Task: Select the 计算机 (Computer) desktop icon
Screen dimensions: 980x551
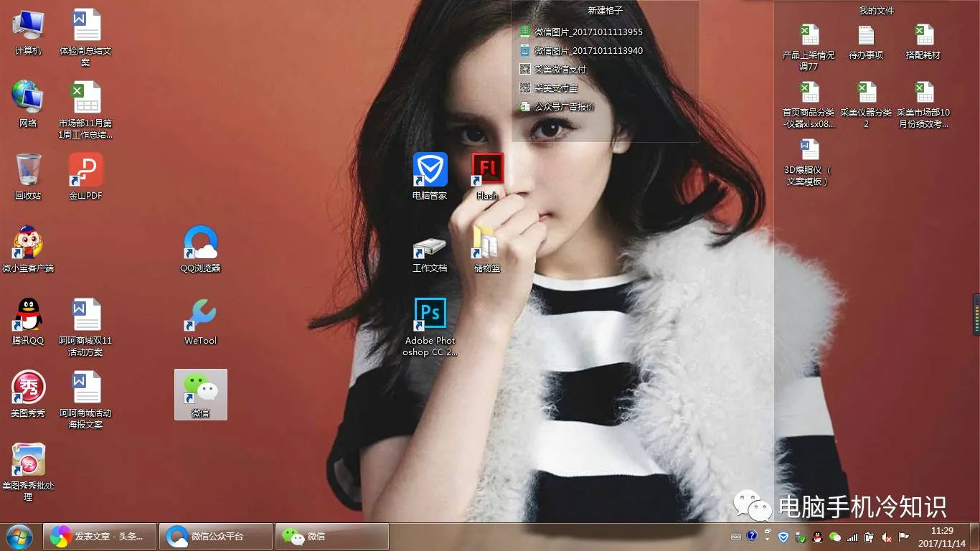Action: pos(28,32)
